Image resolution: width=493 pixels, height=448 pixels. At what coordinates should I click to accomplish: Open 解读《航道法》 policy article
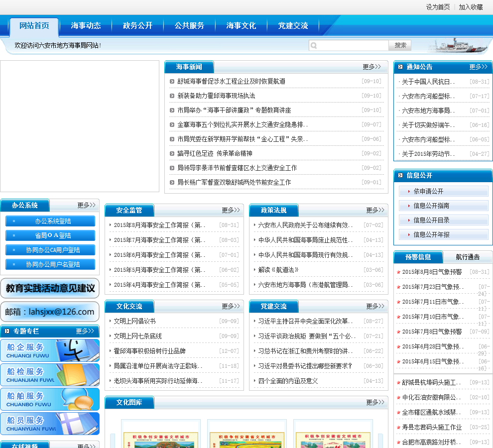[x=278, y=270]
